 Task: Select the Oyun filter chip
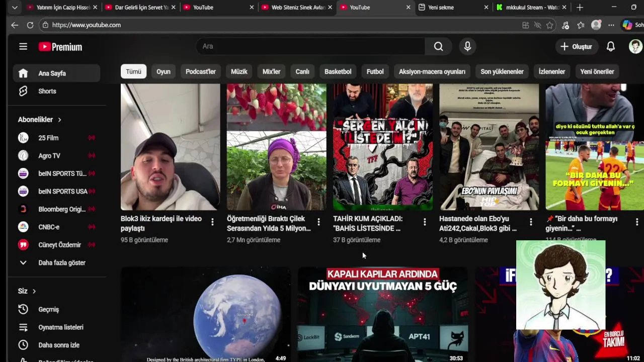164,71
